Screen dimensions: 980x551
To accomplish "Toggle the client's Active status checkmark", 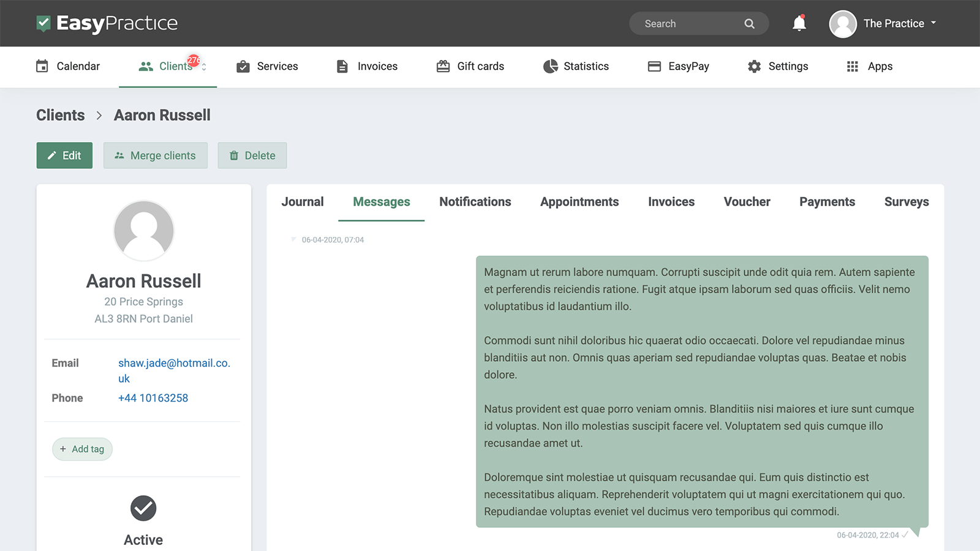I will pyautogui.click(x=143, y=508).
